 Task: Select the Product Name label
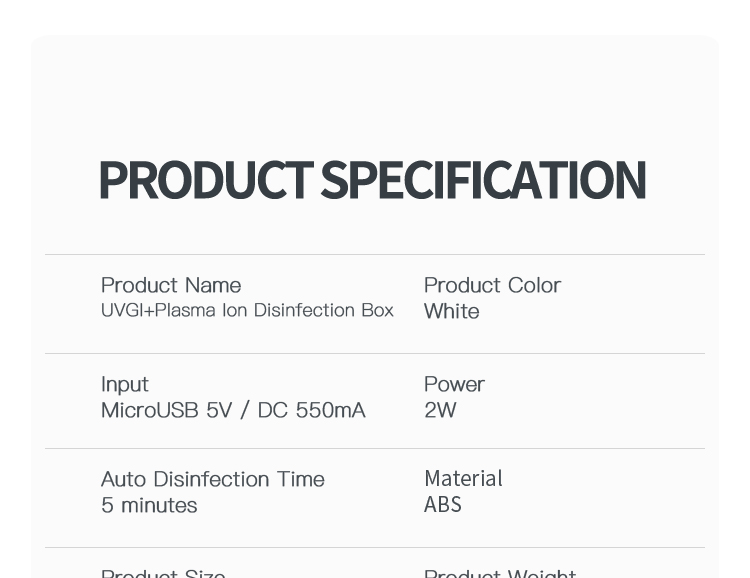pyautogui.click(x=171, y=286)
